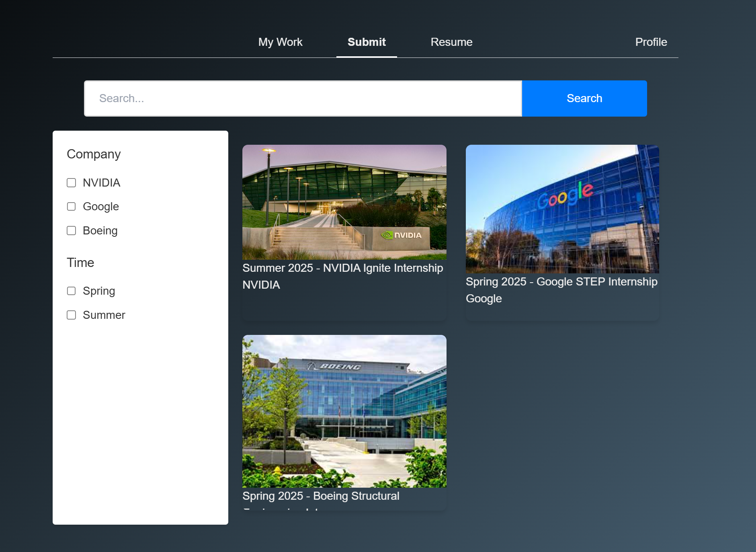Open the NVIDIA headquarters thumbnail
The image size is (756, 552).
(x=344, y=202)
